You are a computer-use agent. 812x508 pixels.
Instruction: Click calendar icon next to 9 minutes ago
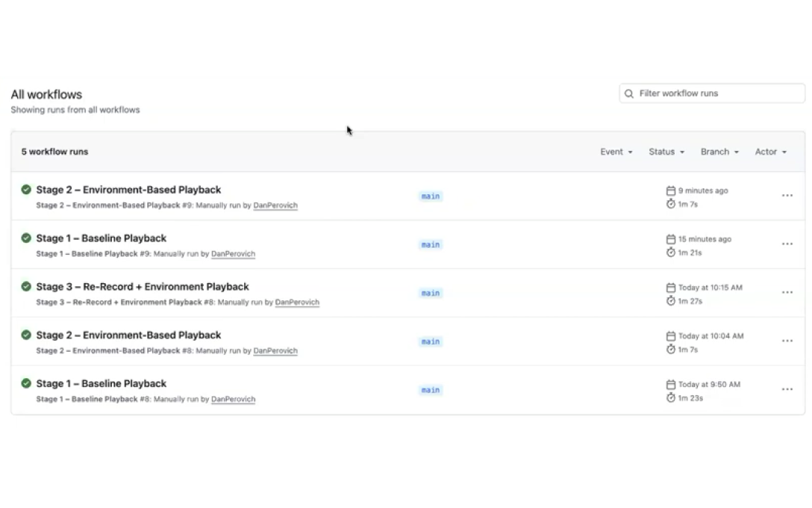[x=671, y=190]
